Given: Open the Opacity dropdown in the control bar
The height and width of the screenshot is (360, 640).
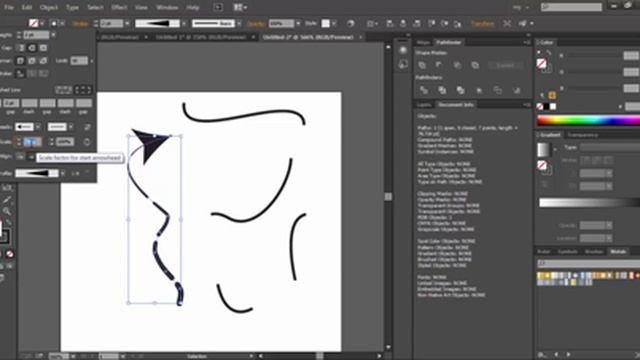Looking at the screenshot, I should [x=298, y=23].
